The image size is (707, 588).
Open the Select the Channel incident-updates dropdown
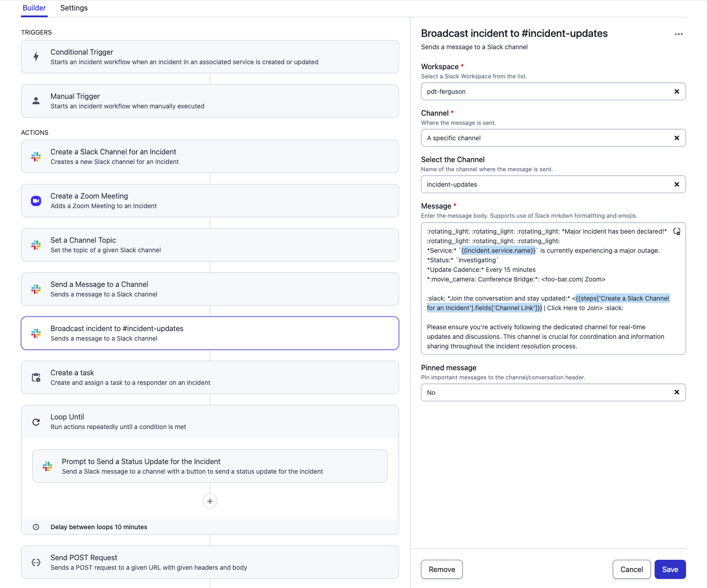pyautogui.click(x=547, y=184)
